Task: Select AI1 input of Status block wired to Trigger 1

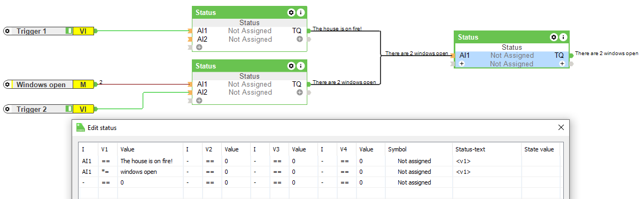Action: pos(202,30)
